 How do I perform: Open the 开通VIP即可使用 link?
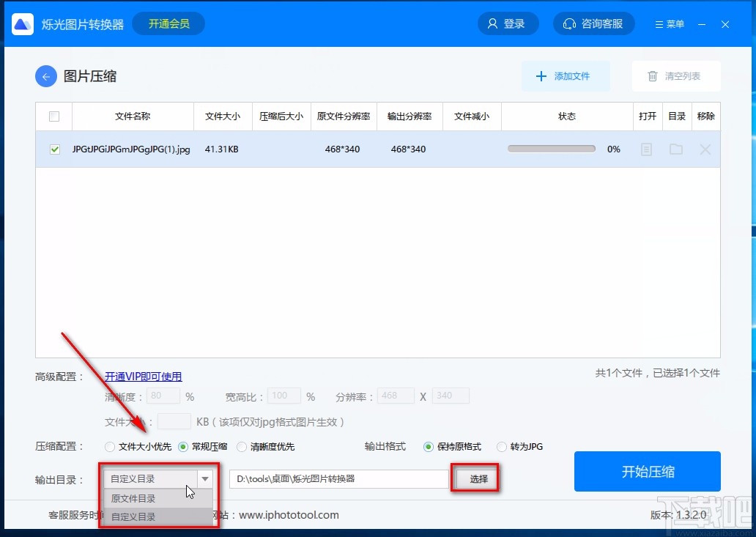click(144, 376)
